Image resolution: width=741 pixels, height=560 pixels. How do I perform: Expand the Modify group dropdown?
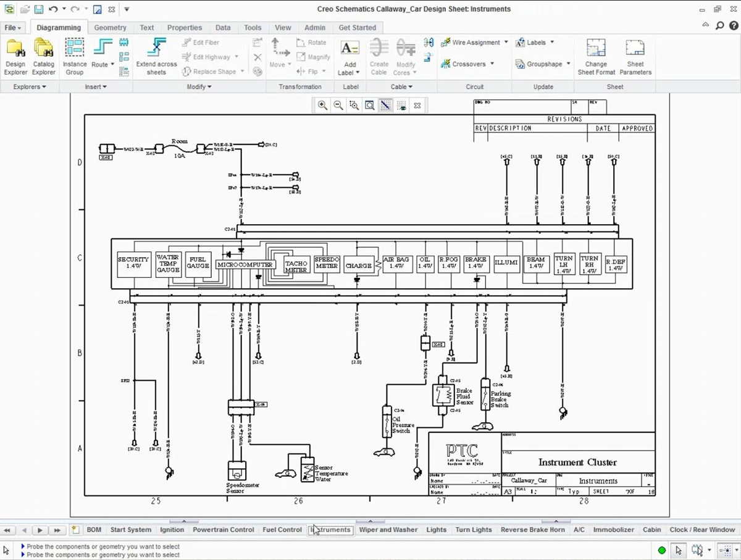[x=198, y=87]
